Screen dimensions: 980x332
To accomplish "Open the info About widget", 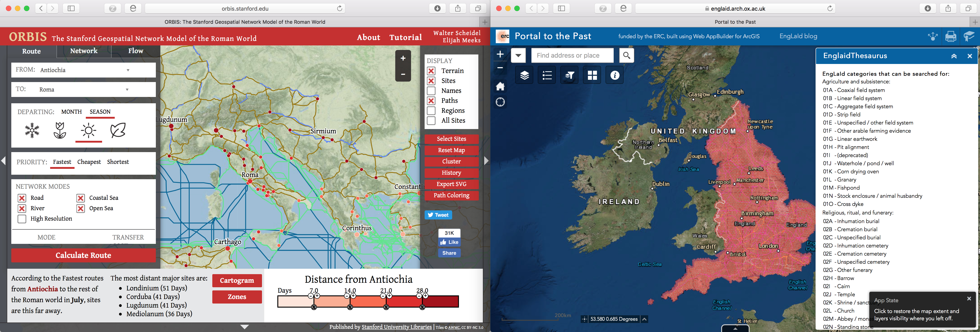I will pyautogui.click(x=615, y=75).
